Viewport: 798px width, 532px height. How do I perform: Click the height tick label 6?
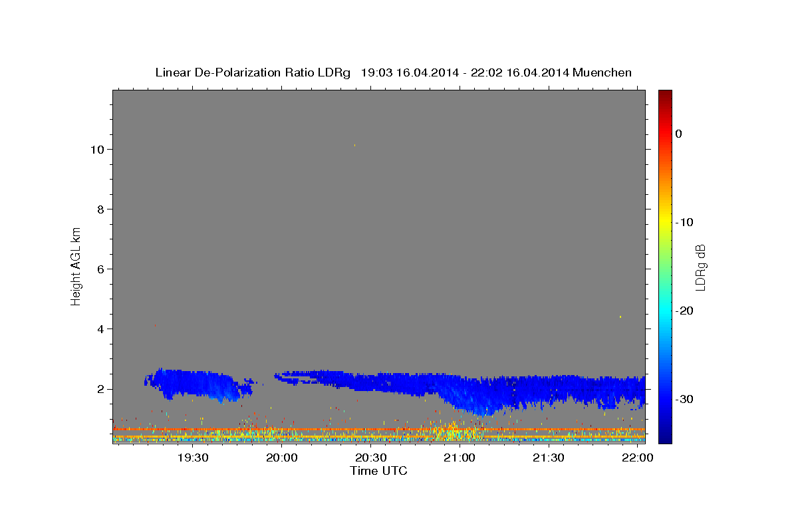tap(100, 269)
